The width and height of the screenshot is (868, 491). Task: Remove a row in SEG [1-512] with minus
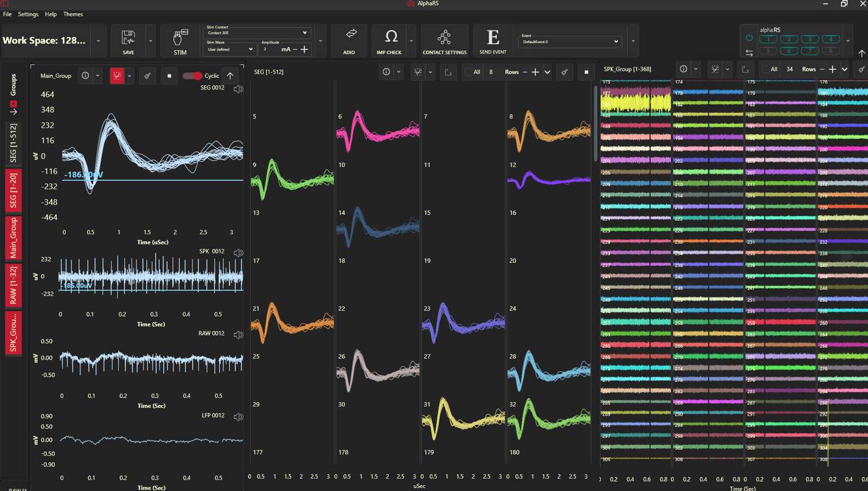[525, 72]
